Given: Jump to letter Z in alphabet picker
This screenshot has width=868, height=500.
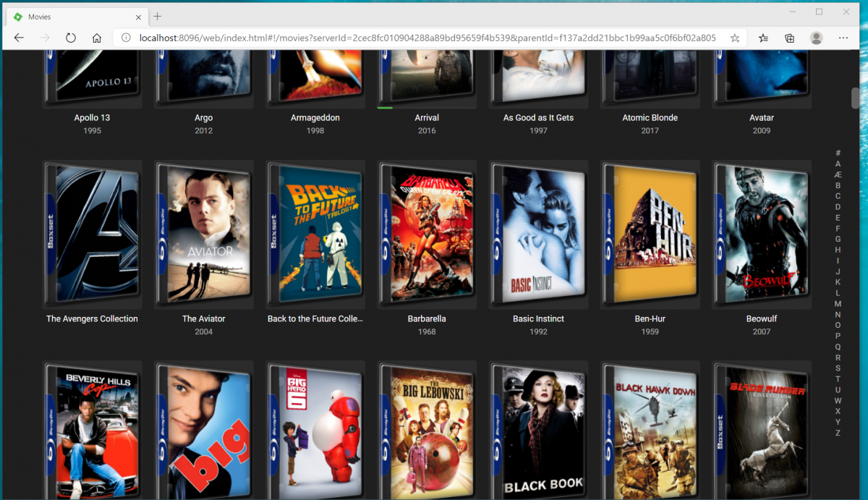Looking at the screenshot, I should coord(838,433).
